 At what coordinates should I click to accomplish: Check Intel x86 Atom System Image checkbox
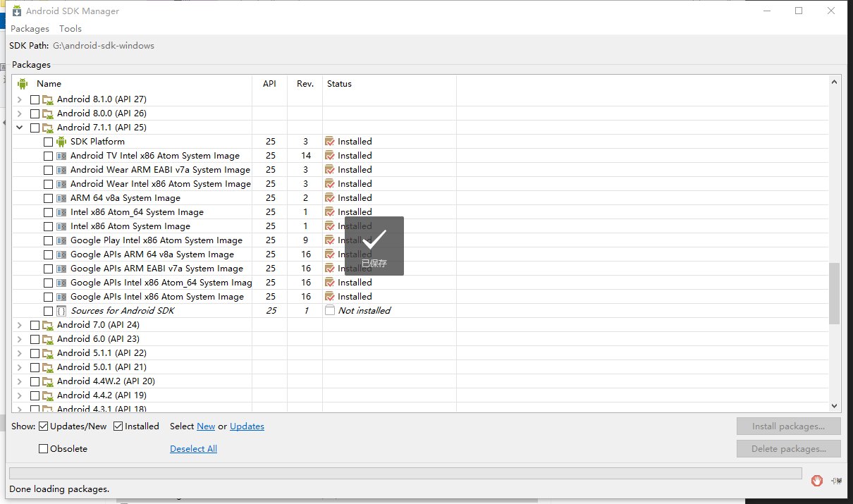pos(48,226)
